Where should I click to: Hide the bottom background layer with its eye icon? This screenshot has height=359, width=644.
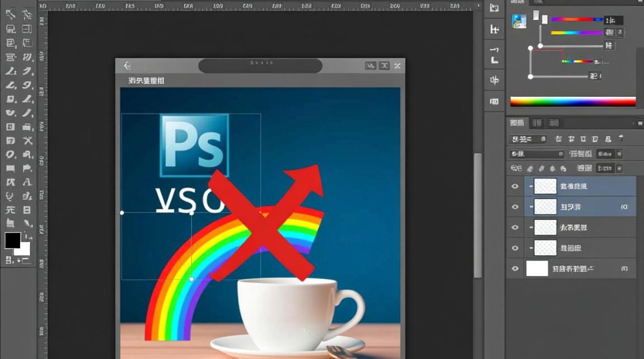515,269
